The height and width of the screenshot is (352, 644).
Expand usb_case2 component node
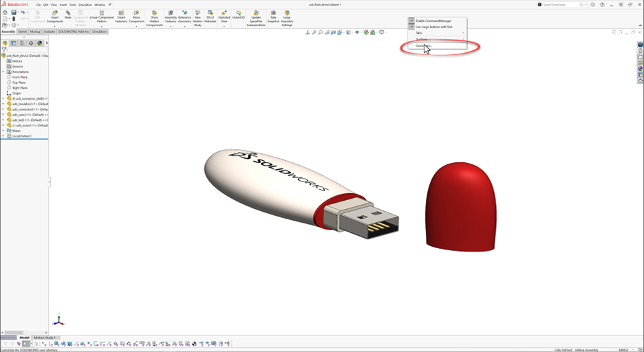click(x=3, y=114)
